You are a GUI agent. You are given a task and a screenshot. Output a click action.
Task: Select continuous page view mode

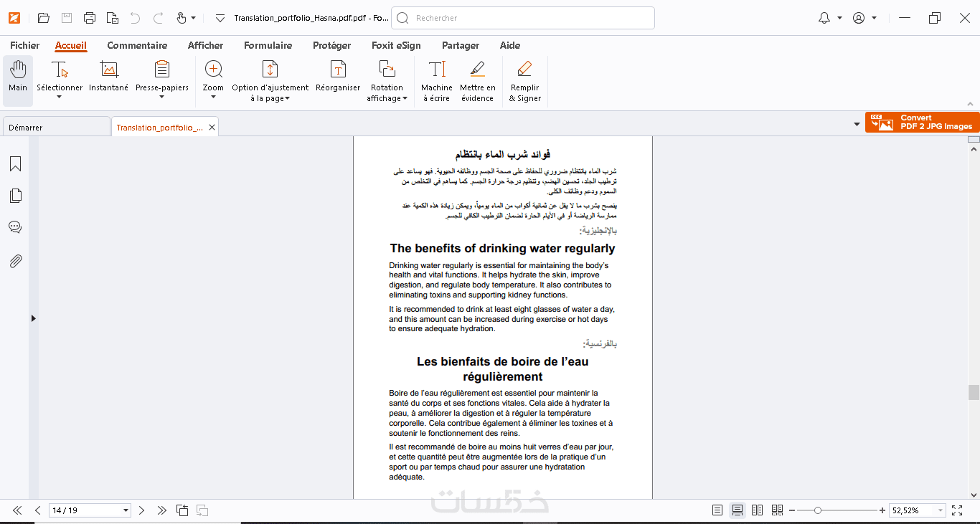click(x=737, y=510)
